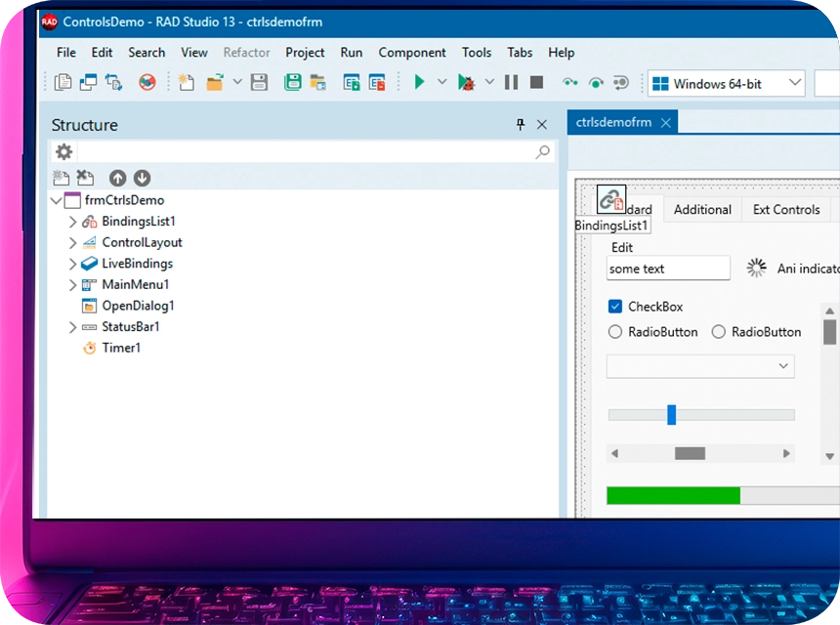
Task: Expand the LiveBindings tree node
Action: point(72,263)
